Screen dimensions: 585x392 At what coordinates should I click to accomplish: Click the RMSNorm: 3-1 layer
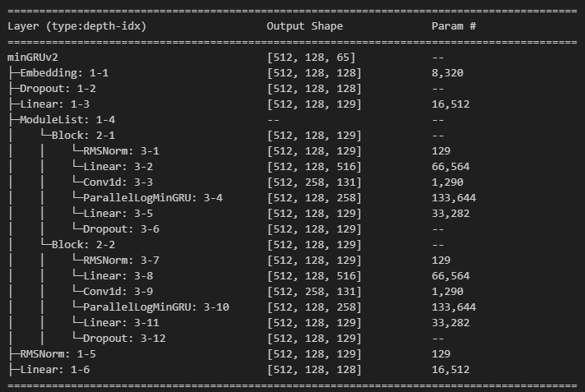pos(121,151)
